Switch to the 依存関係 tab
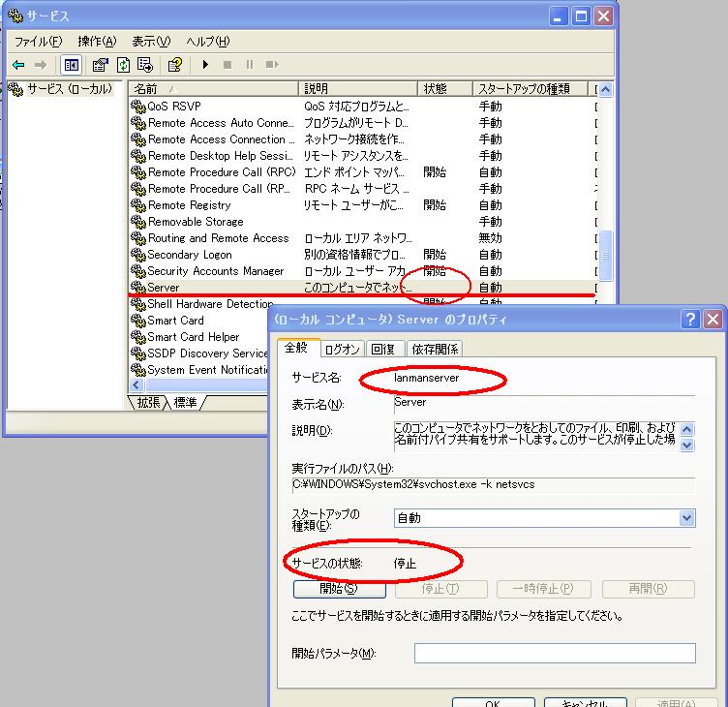This screenshot has height=707, width=728. tap(435, 349)
